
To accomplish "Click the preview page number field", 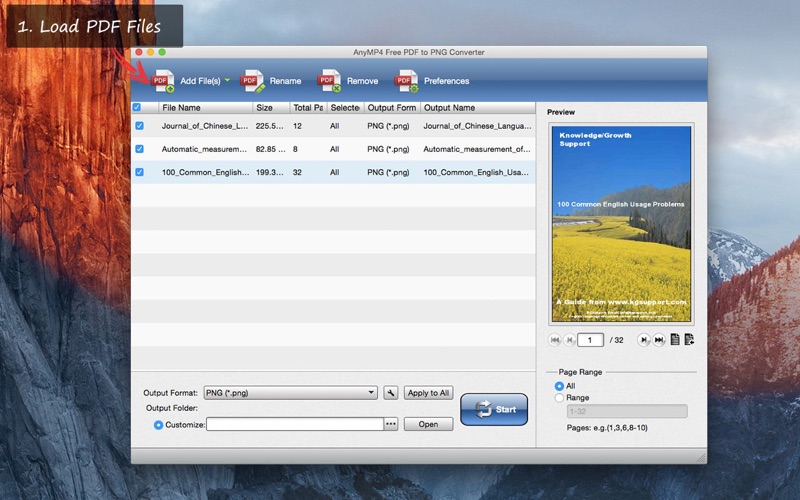I will 591,340.
